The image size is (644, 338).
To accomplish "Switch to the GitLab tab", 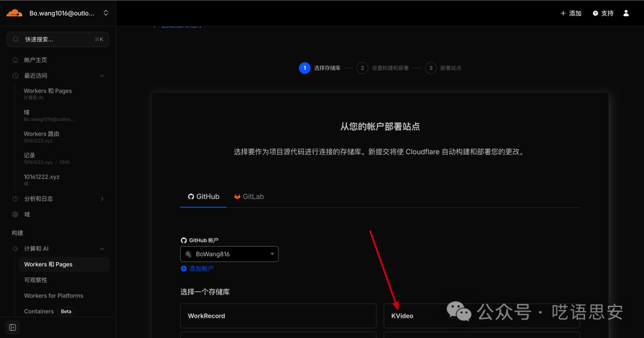I will point(249,196).
